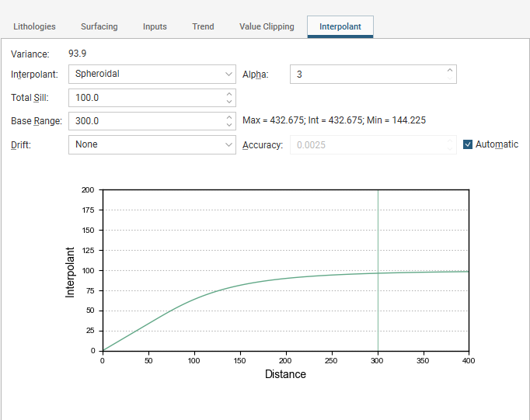This screenshot has height=420, width=530.
Task: Expand the Drift dropdown
Action: (x=152, y=144)
